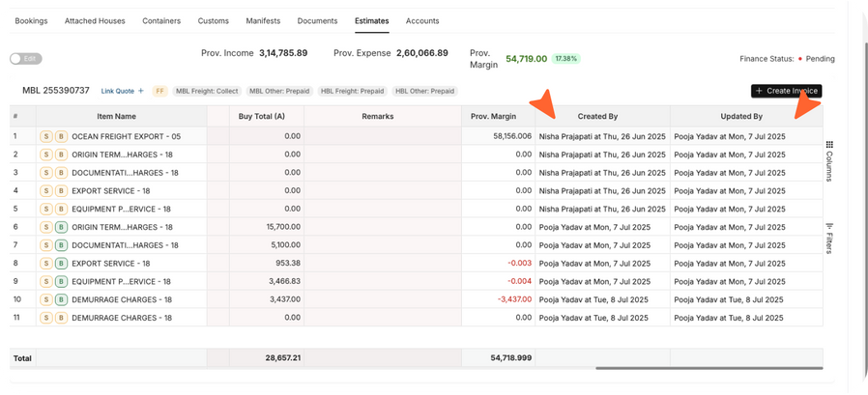Click green B badge on row 9
This screenshot has height=395, width=868.
pos(61,282)
